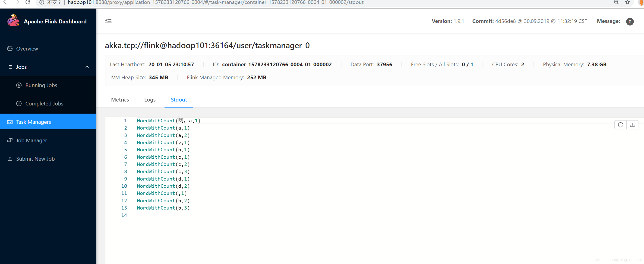Open the browser zoom magnifier icon
The width and height of the screenshot is (644, 264).
pos(616,2)
